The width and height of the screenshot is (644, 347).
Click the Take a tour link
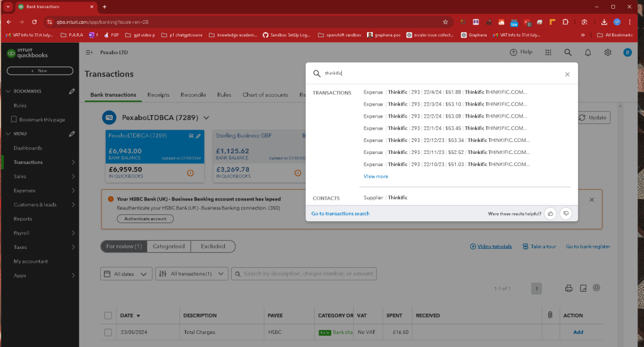click(x=539, y=246)
